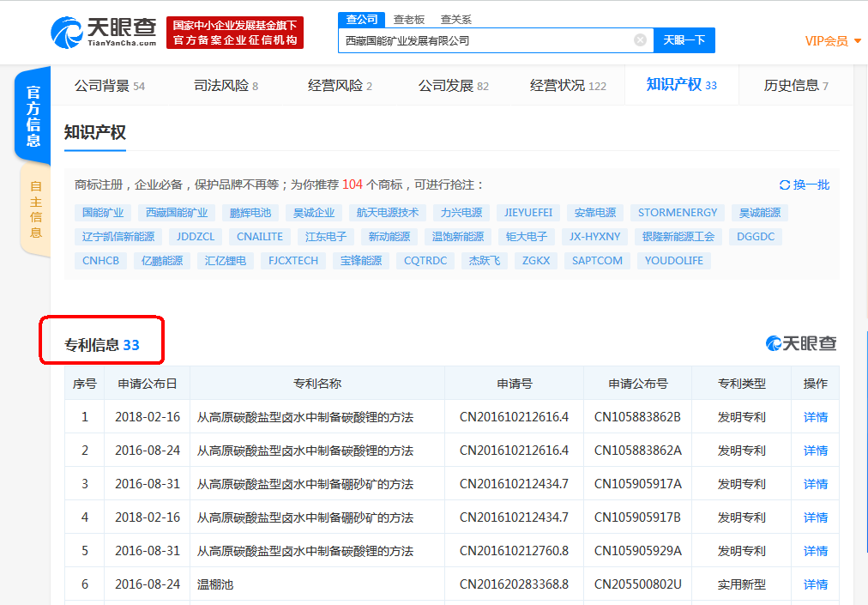Open the VIP会员 dropdown arrow
Viewport: 868px width, 605px height.
coord(858,40)
